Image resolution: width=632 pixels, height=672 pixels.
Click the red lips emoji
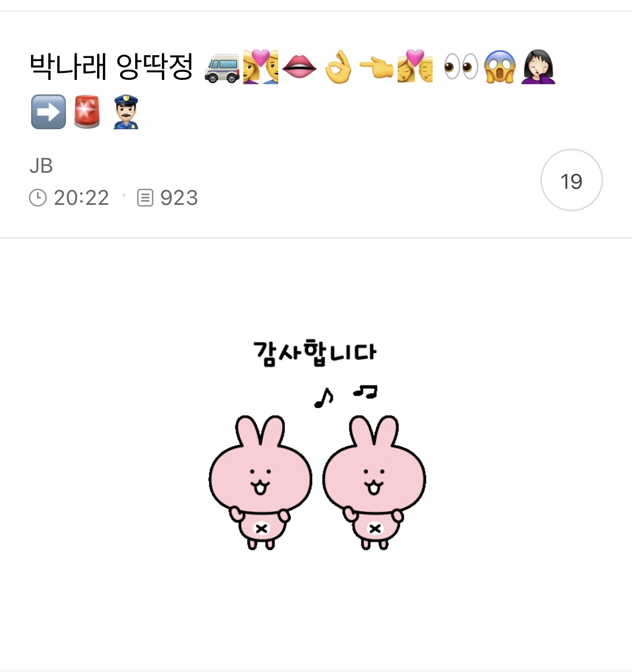point(299,68)
